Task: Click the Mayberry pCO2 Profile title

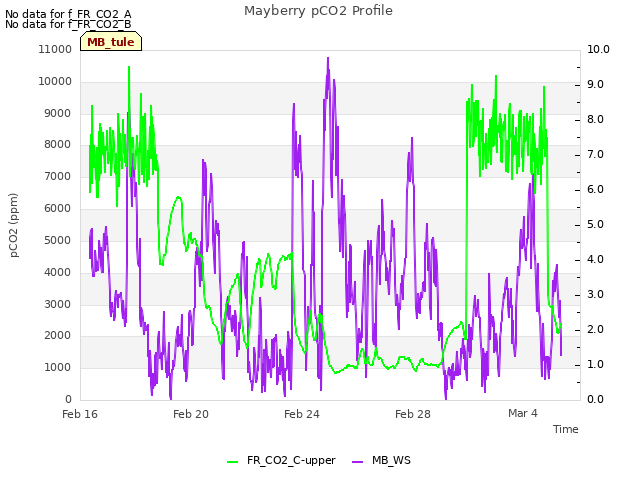Action: coord(318,11)
